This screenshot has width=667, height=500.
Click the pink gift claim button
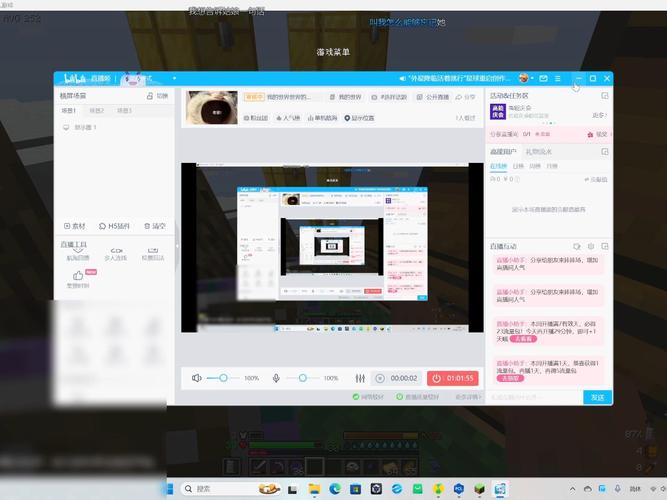click(597, 134)
